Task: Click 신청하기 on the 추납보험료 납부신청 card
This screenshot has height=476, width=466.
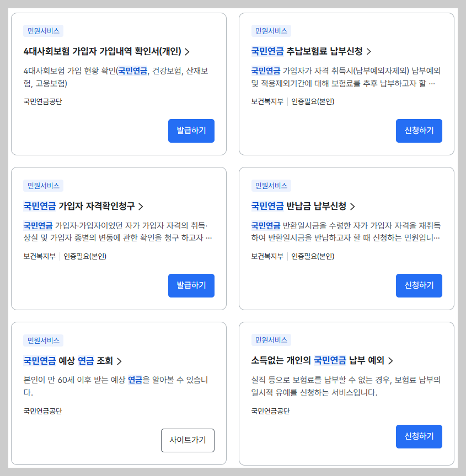Action: [419, 131]
